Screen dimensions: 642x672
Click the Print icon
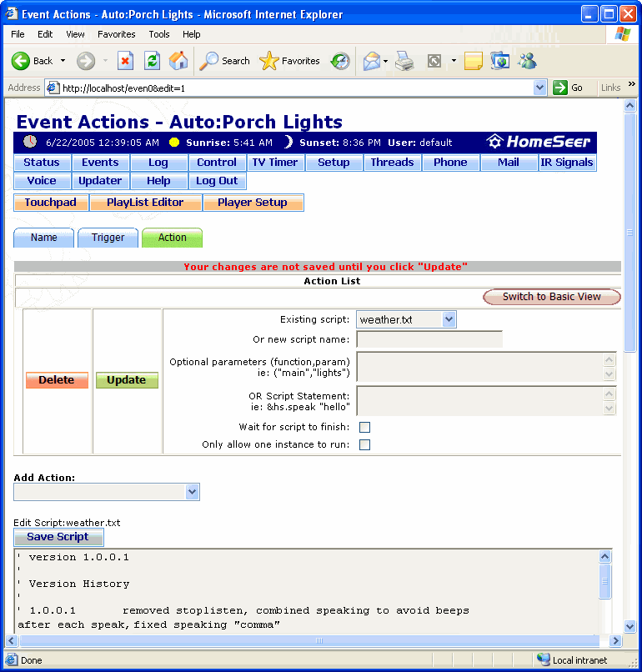(404, 62)
